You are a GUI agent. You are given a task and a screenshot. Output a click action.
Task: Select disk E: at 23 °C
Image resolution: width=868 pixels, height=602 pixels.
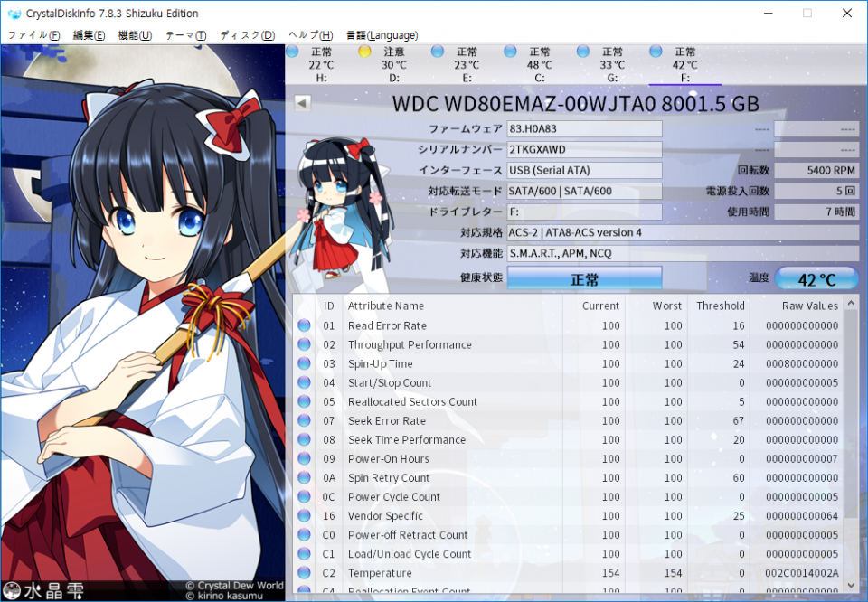point(467,65)
